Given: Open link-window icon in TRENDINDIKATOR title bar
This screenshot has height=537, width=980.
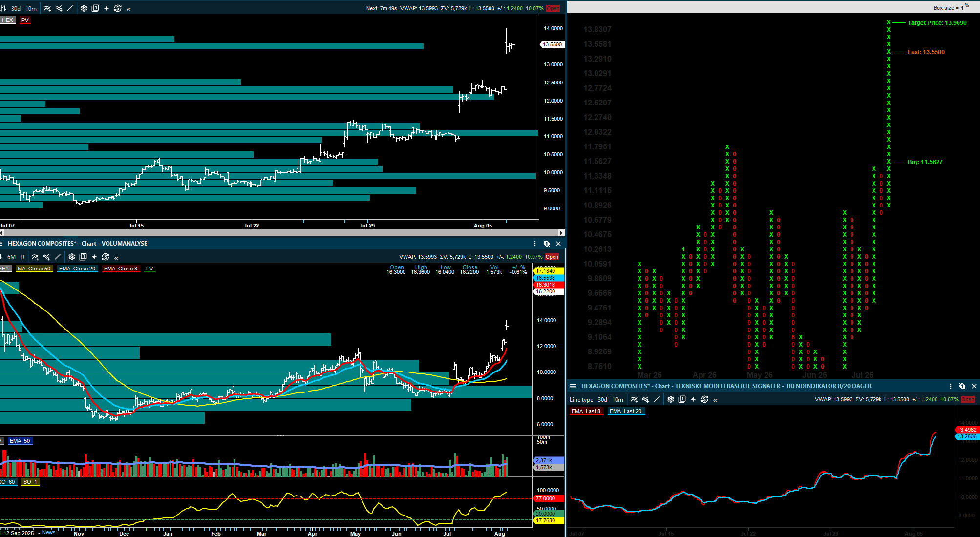Looking at the screenshot, I should click(x=962, y=386).
